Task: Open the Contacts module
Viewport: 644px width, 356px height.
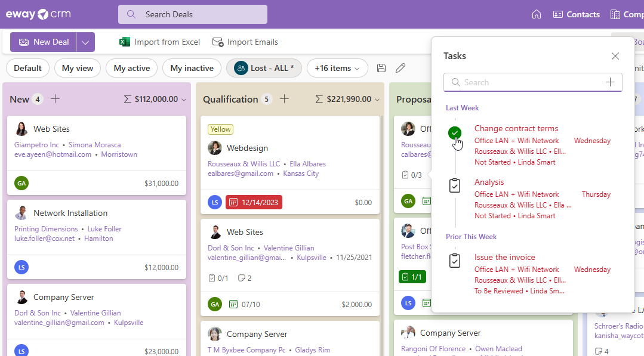Action: [576, 14]
